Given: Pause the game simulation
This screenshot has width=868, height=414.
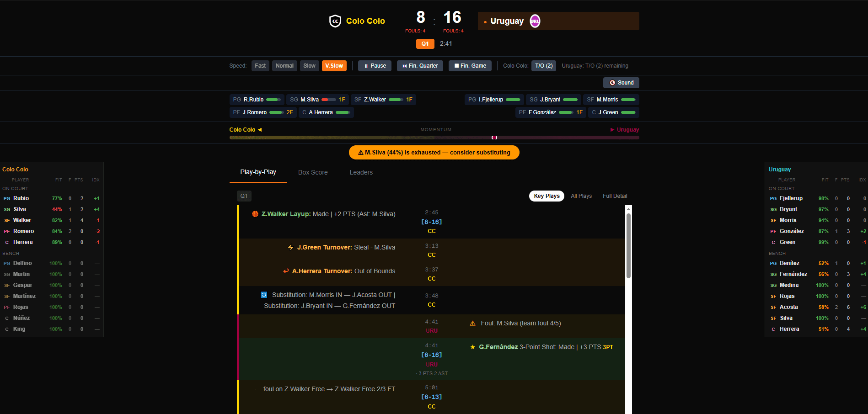Looking at the screenshot, I should [375, 66].
